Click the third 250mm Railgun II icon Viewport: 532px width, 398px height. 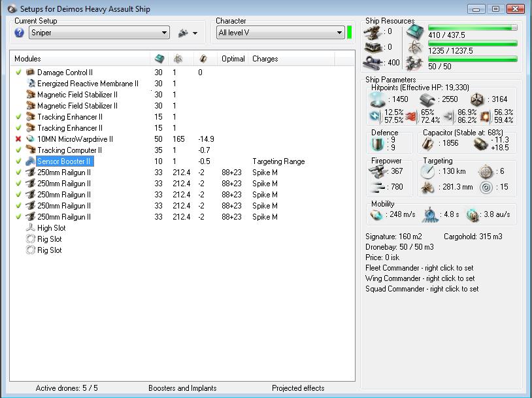pos(31,194)
